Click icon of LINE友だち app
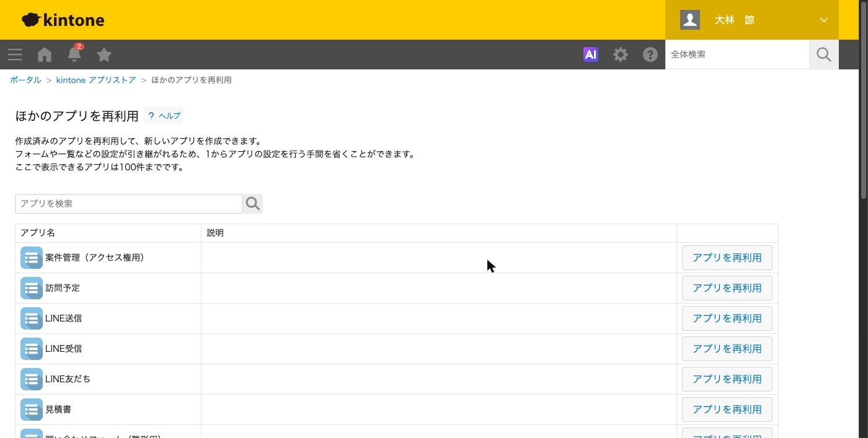 click(32, 379)
